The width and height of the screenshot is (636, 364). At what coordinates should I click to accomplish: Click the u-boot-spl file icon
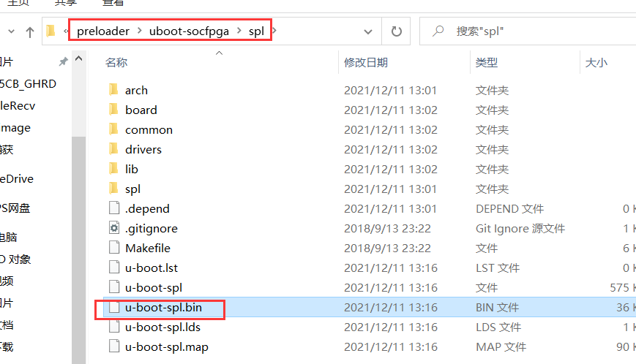114,287
